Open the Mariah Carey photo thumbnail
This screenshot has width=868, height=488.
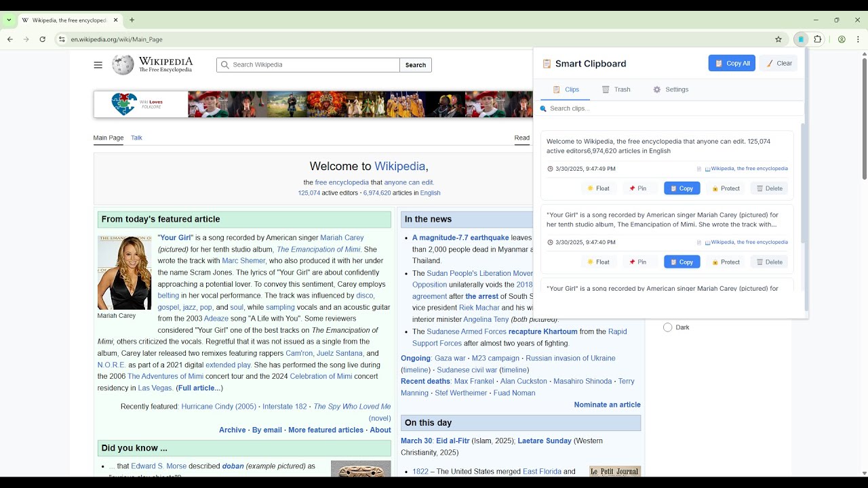pyautogui.click(x=125, y=272)
